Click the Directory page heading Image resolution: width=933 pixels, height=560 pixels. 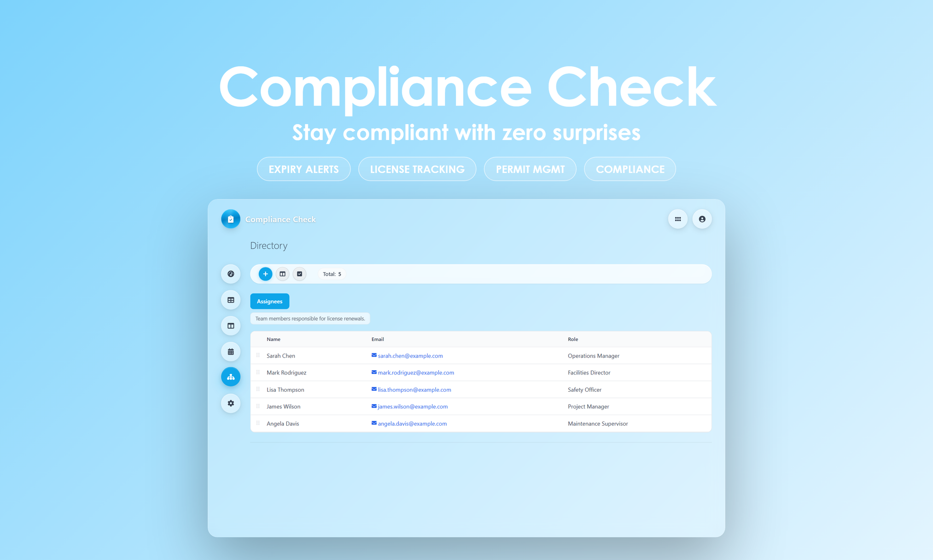click(268, 245)
